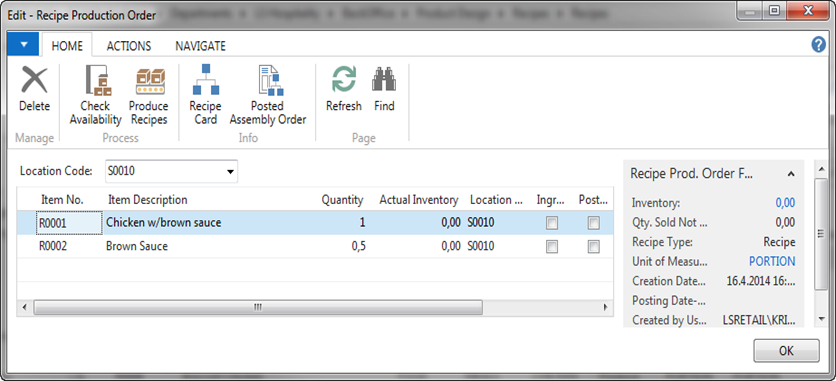This screenshot has width=836, height=381.
Task: Open the help question mark icon
Action: (818, 45)
